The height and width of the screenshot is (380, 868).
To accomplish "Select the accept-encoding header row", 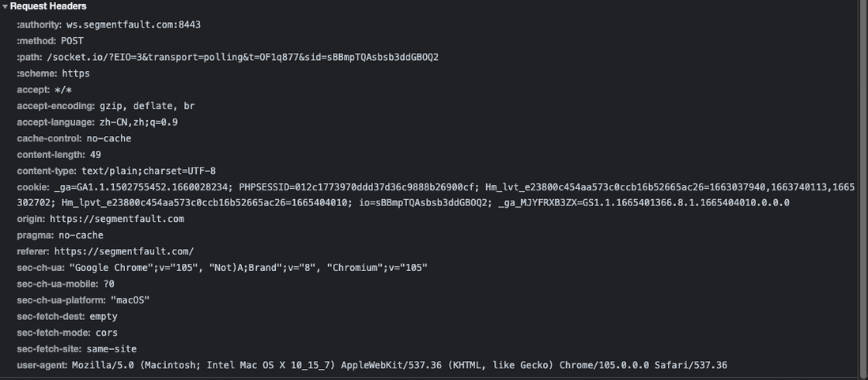I will 106,106.
